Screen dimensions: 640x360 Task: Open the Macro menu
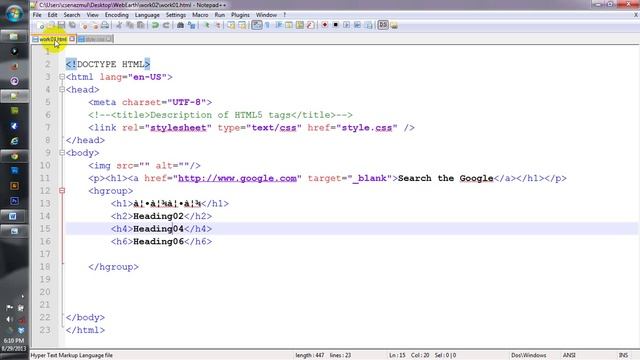200,15
